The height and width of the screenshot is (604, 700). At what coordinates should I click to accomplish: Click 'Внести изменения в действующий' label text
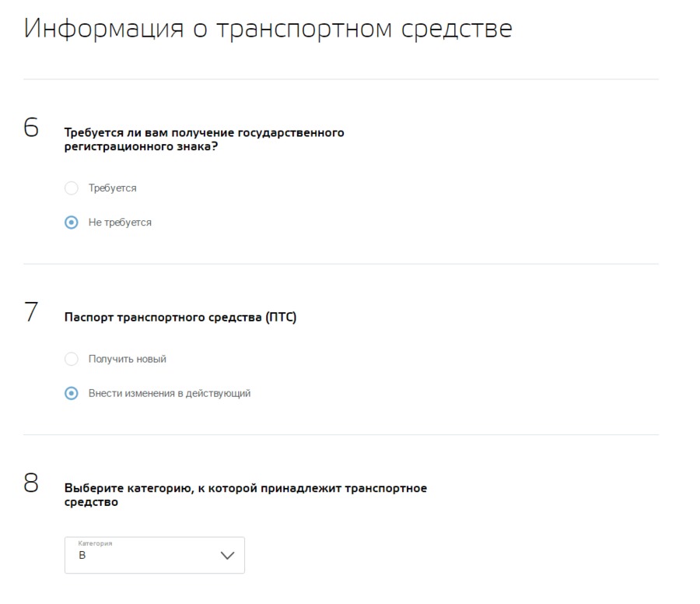point(170,394)
